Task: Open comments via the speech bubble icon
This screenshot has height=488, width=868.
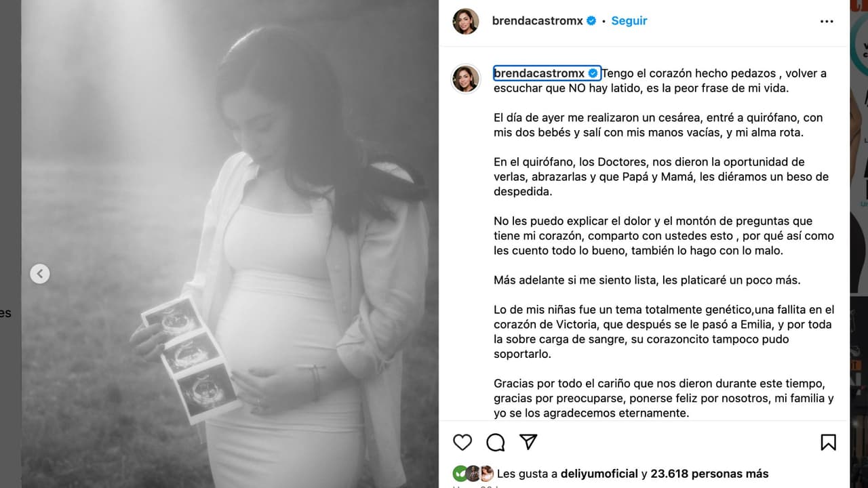Action: point(496,443)
